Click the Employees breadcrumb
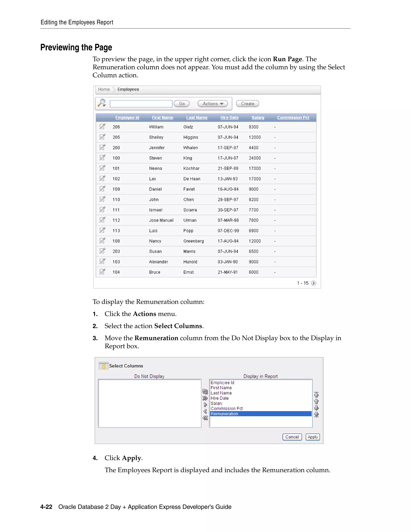 tap(128, 89)
